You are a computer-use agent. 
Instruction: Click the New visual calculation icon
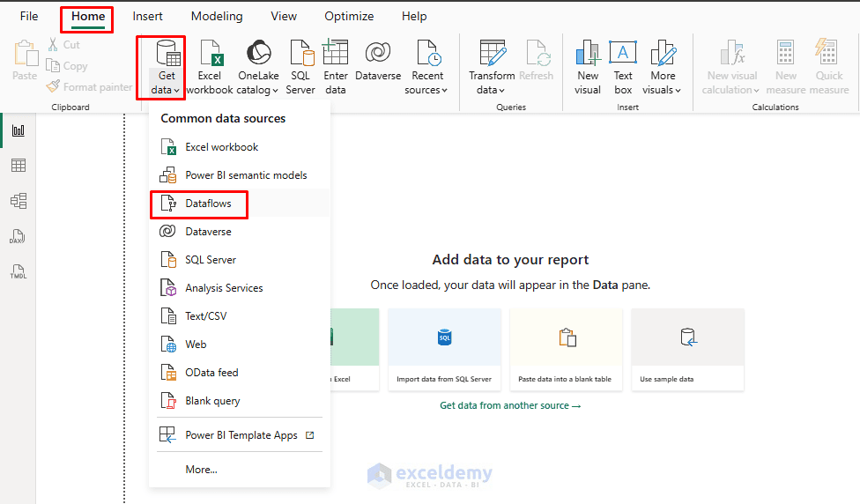733,53
